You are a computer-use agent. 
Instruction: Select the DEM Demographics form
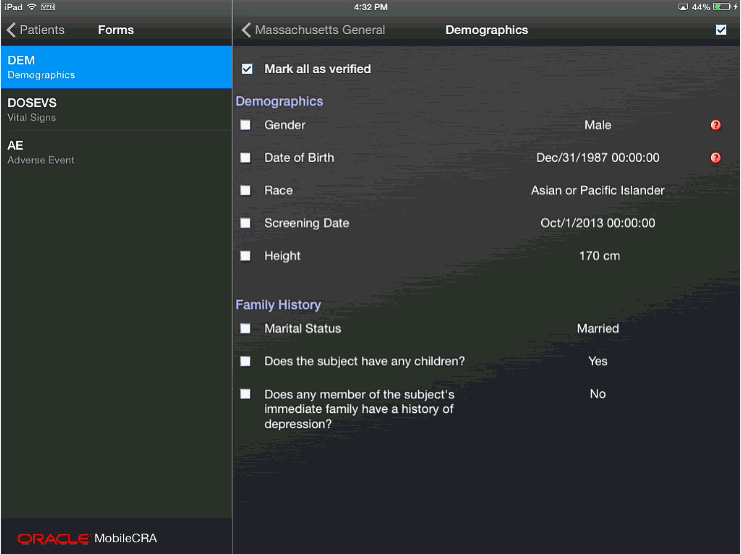tap(116, 67)
